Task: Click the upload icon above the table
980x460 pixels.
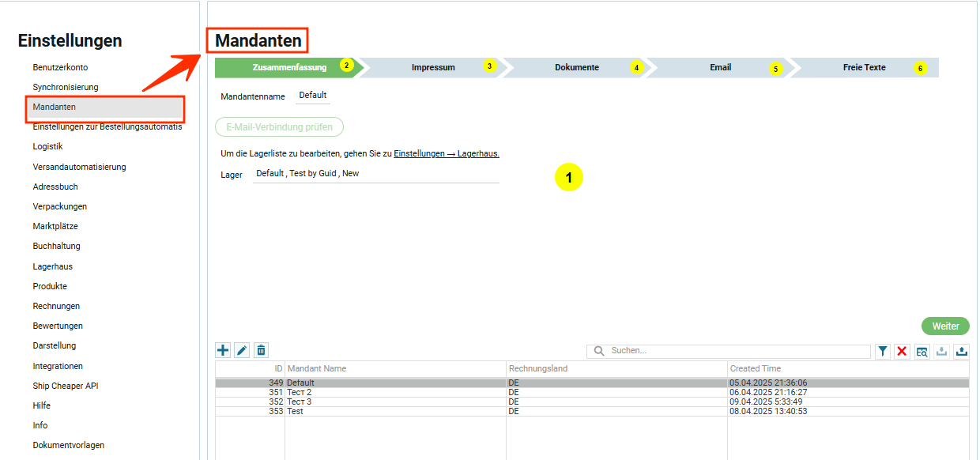Action: coord(961,351)
